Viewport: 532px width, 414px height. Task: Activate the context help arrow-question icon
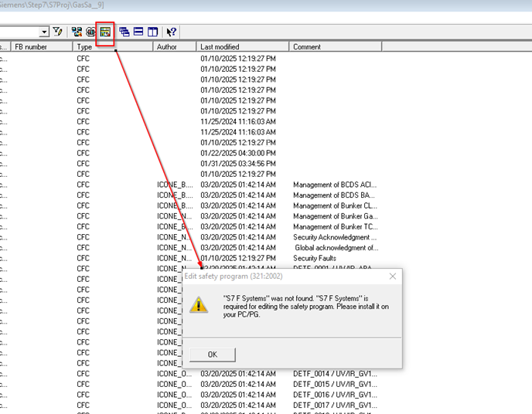pyautogui.click(x=172, y=32)
